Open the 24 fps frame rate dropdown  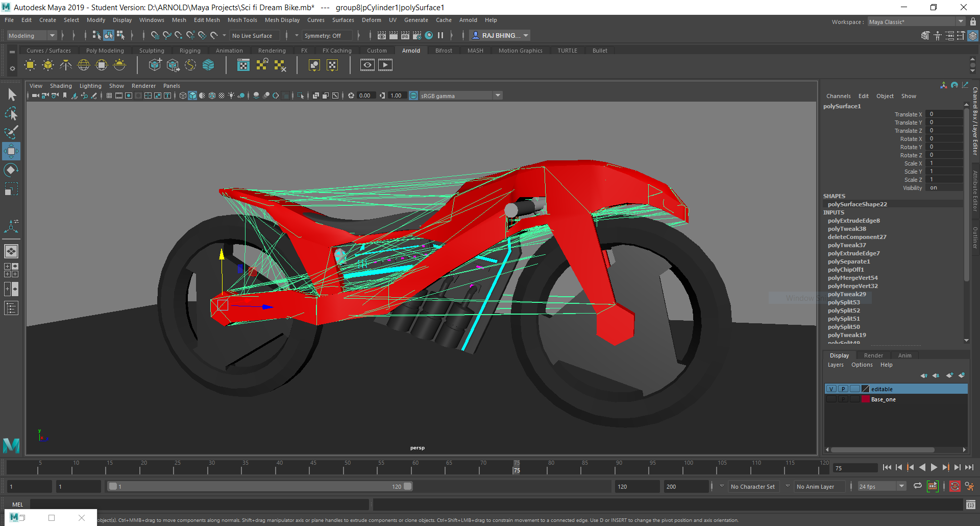tap(881, 487)
